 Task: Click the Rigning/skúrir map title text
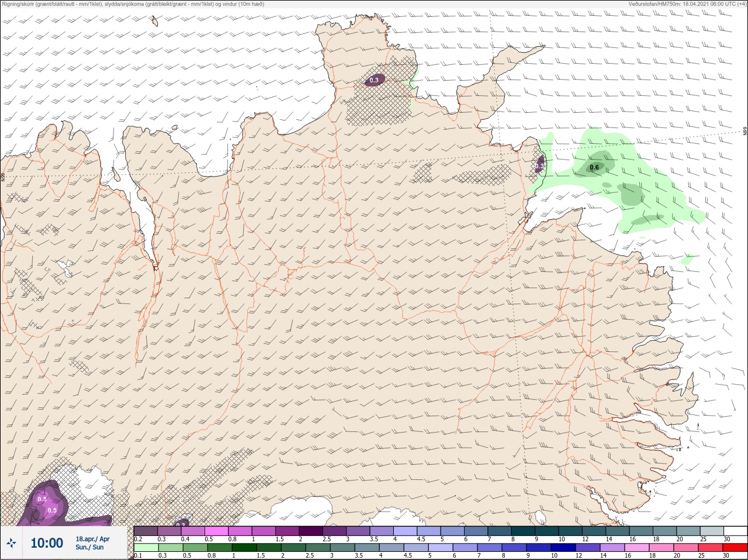[x=133, y=4]
